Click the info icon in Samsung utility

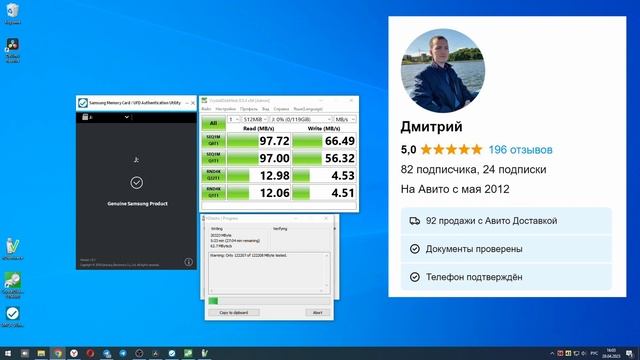188,262
